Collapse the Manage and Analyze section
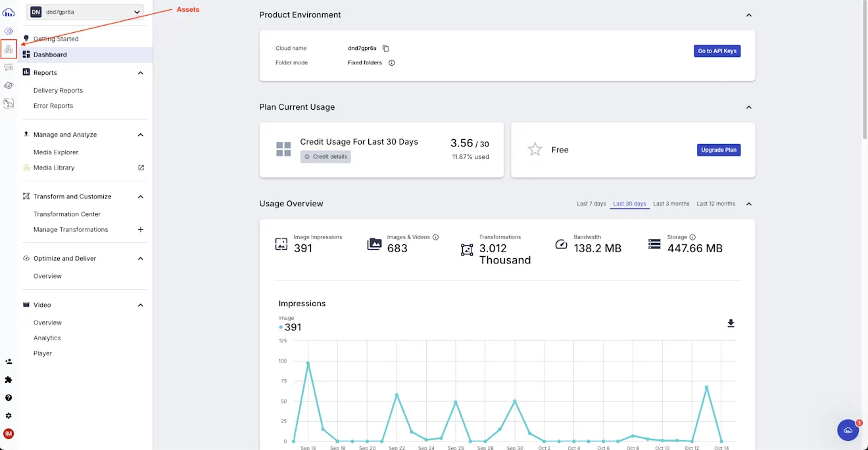Viewport: 868px width, 450px height. pyautogui.click(x=141, y=135)
